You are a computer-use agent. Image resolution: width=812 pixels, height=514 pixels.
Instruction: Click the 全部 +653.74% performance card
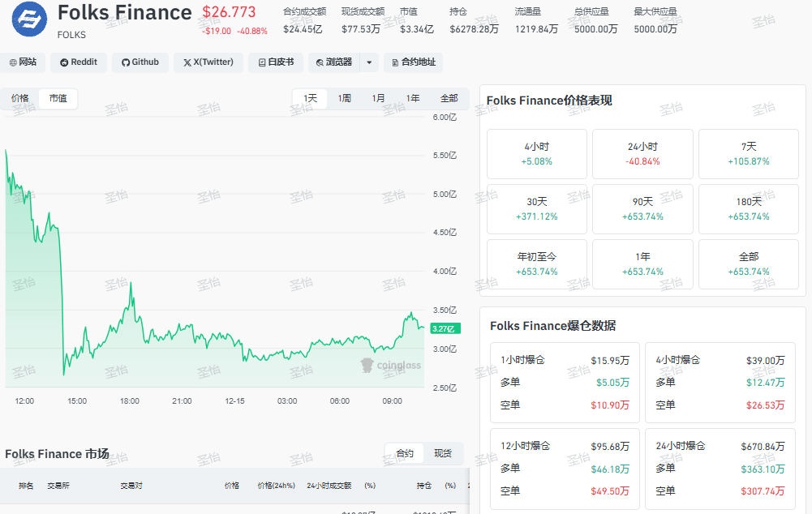[749, 264]
